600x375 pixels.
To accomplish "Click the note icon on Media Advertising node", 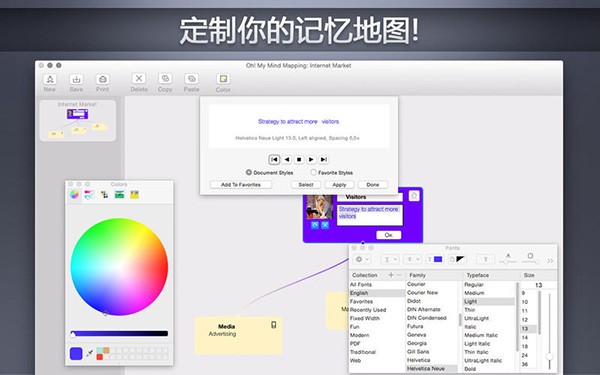I will pos(274,325).
